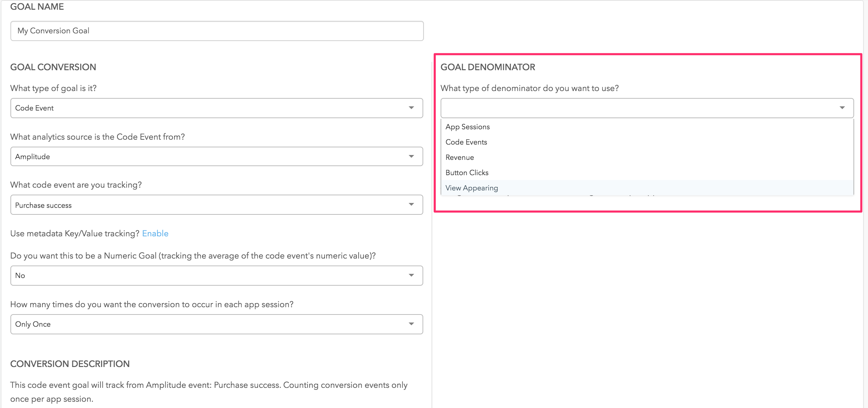Image resolution: width=868 pixels, height=408 pixels.
Task: Pick View Appearing denominator option
Action: [472, 188]
